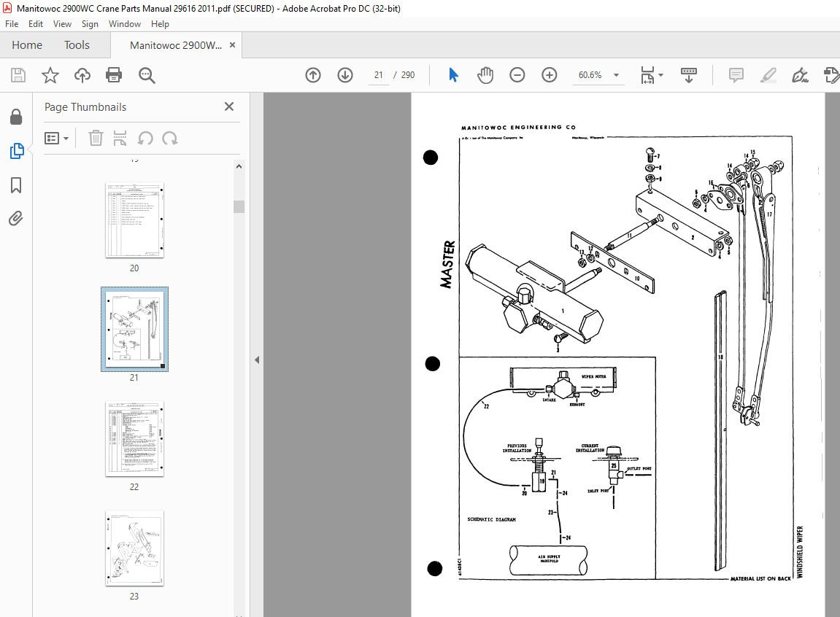Click the zoom percentage field 60.6%
The width and height of the screenshot is (840, 617).
click(590, 75)
